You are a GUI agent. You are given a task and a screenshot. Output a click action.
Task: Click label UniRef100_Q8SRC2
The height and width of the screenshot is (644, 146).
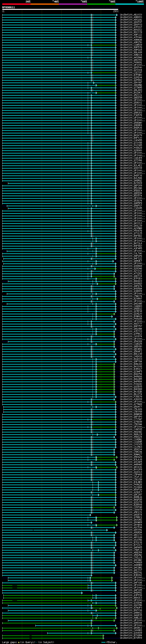pyautogui.click(x=131, y=628)
